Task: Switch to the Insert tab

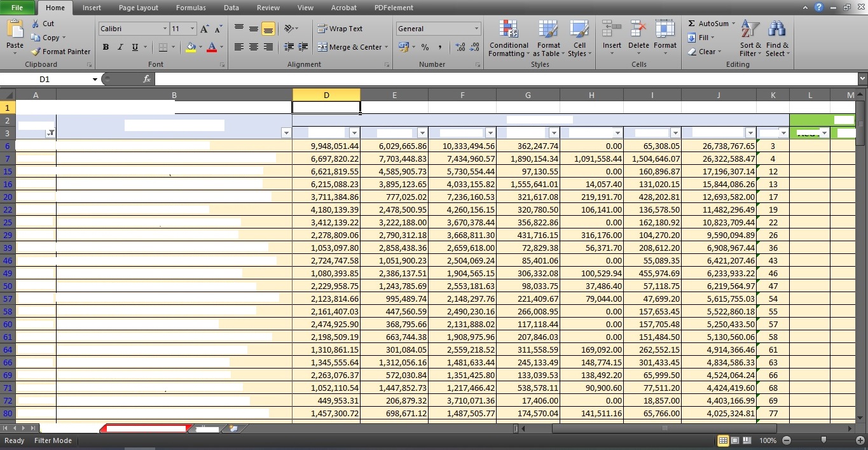Action: [92, 8]
